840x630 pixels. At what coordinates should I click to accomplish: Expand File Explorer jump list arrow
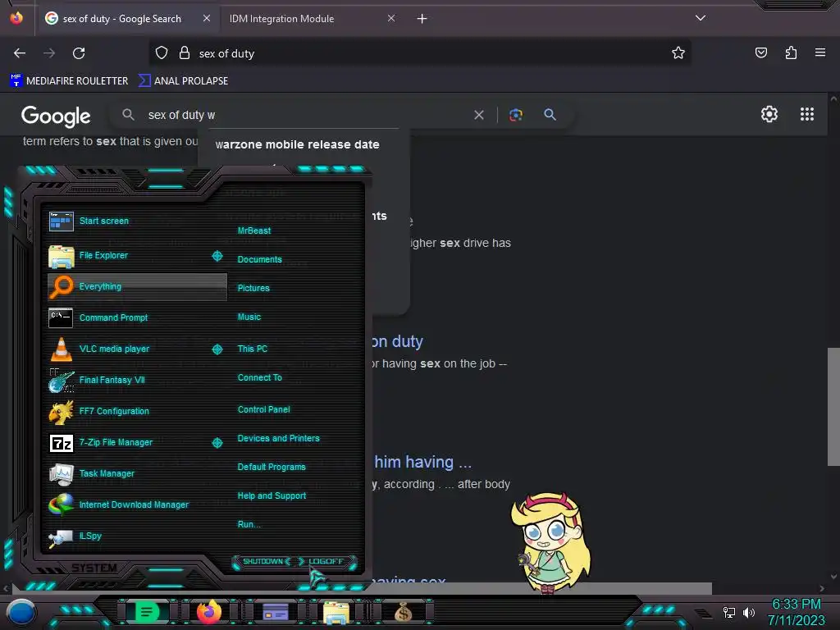[x=217, y=256]
